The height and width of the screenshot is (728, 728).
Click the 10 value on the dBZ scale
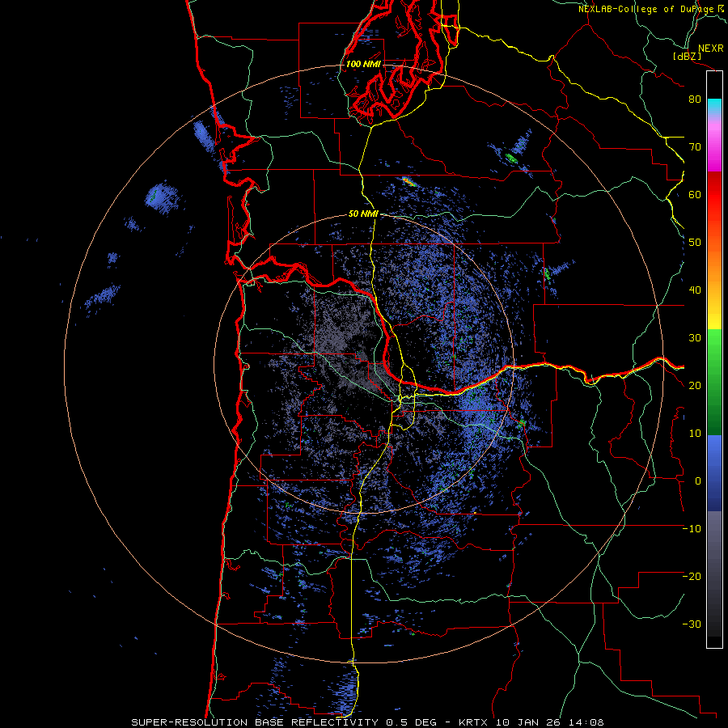tap(695, 434)
